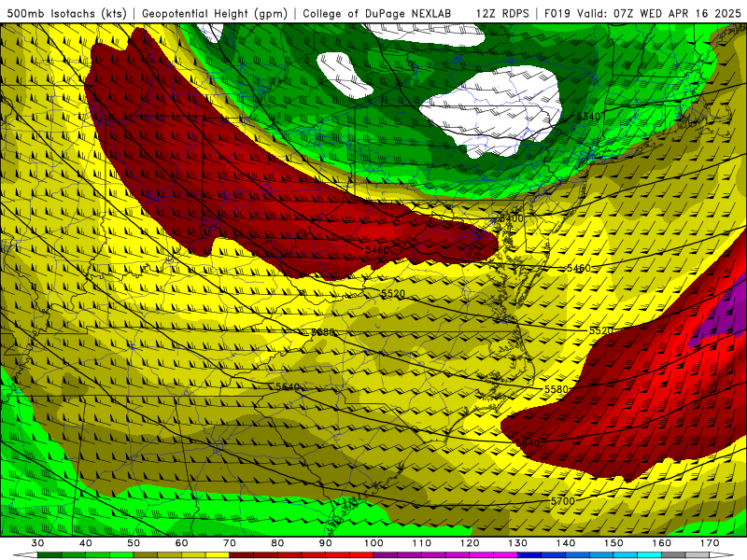747x560 pixels.
Task: Select the 'College of DuPage NEXLAB' header text
Action: (x=377, y=13)
